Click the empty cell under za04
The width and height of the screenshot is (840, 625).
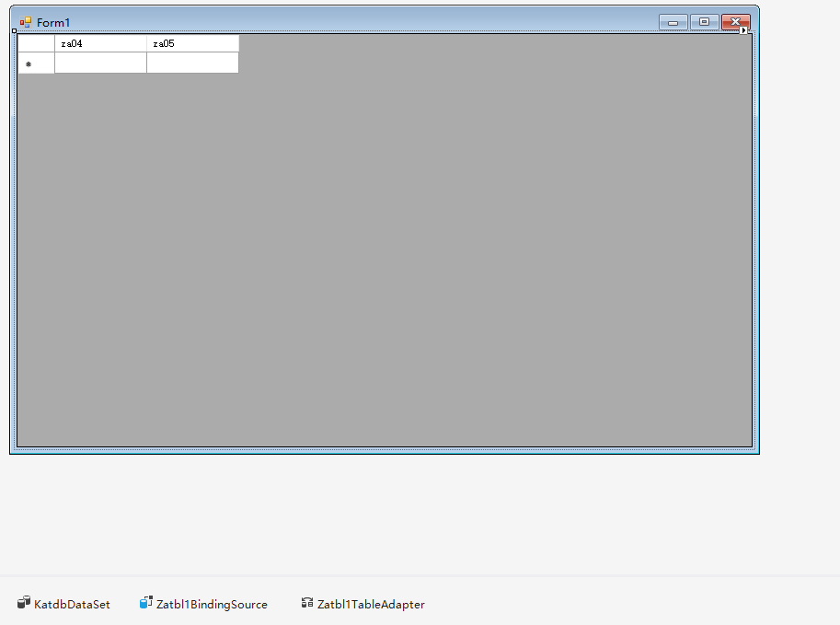[x=100, y=63]
